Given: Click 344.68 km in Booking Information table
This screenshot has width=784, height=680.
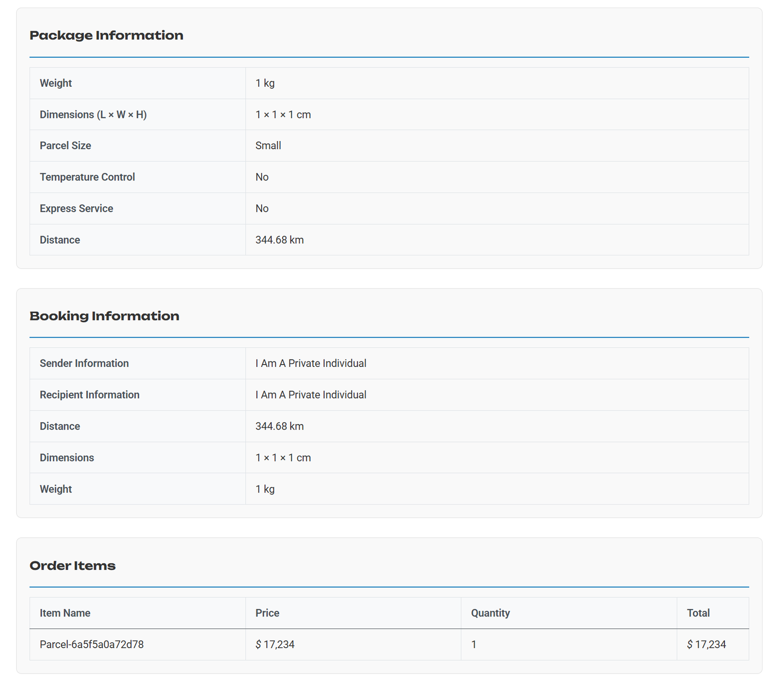Looking at the screenshot, I should 279,426.
